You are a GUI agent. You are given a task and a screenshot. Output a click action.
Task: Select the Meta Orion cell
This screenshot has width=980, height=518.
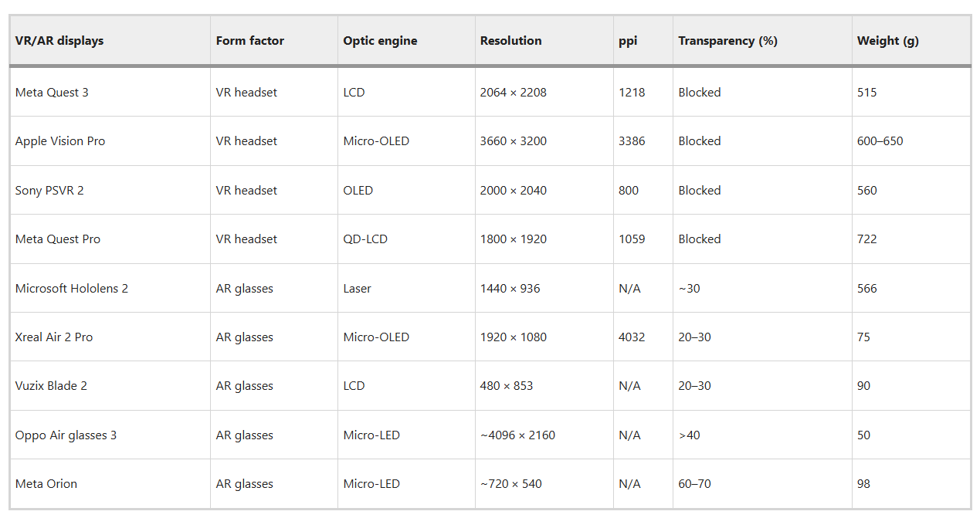(46, 484)
